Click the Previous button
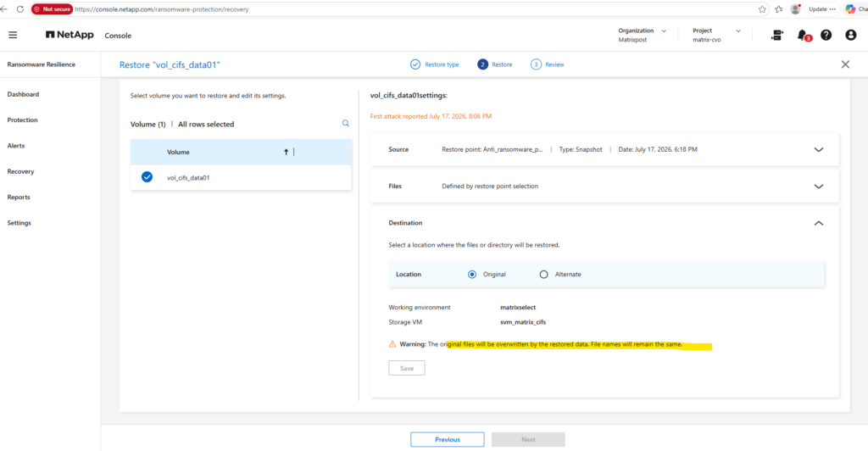Screen dimensions: 868x451 pos(448,439)
